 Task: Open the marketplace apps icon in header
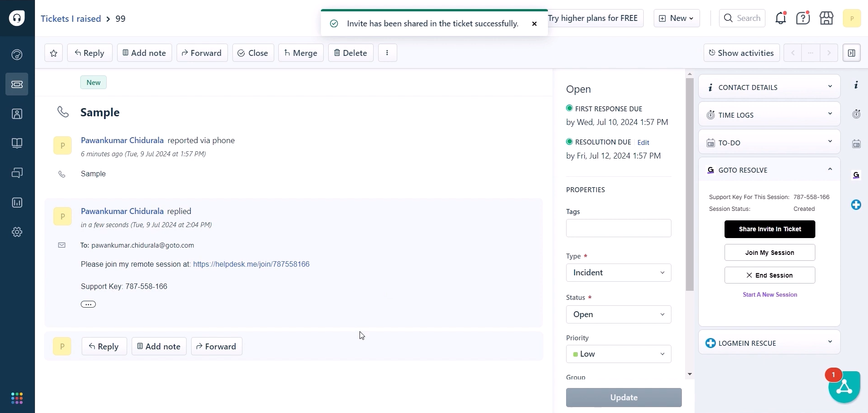click(826, 18)
